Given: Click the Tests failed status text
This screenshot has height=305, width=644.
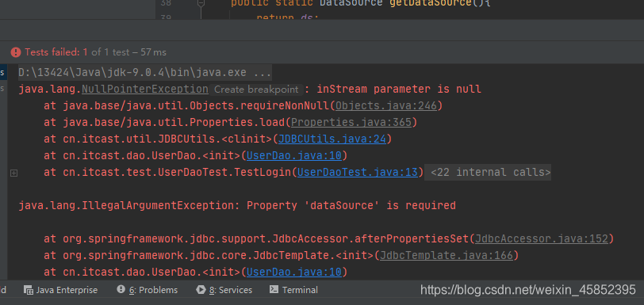Looking at the screenshot, I should tap(96, 52).
